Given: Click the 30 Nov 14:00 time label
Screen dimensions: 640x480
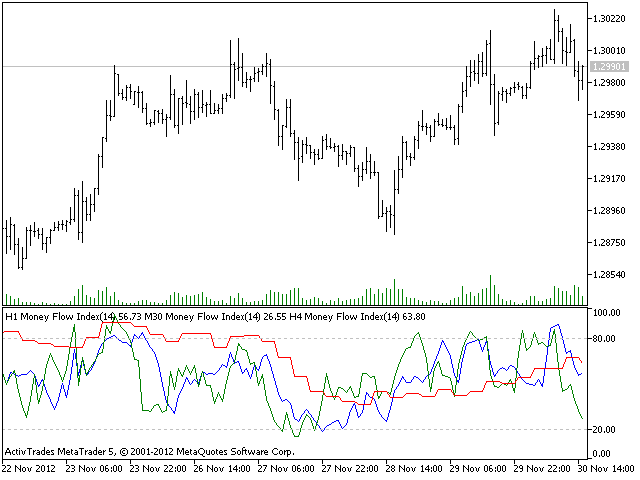Looking at the screenshot, I should tap(606, 469).
